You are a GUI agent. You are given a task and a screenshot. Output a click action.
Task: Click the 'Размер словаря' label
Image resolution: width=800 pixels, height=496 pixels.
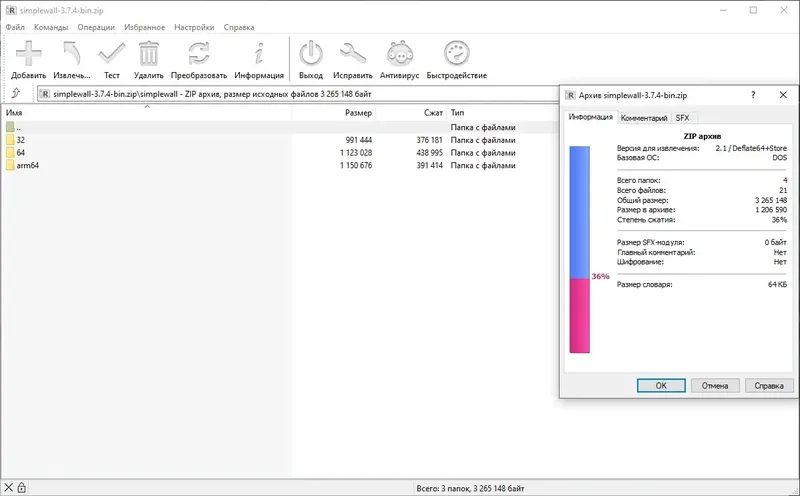pos(644,284)
